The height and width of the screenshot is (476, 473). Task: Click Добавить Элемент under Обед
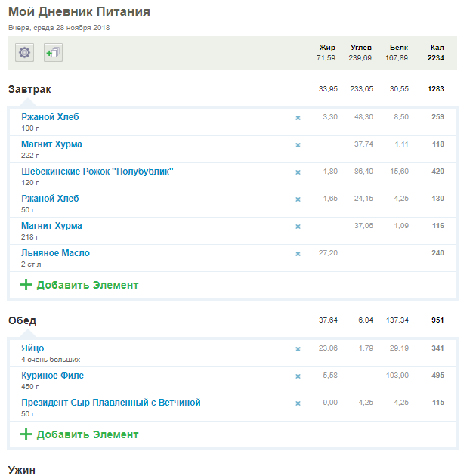[79, 434]
